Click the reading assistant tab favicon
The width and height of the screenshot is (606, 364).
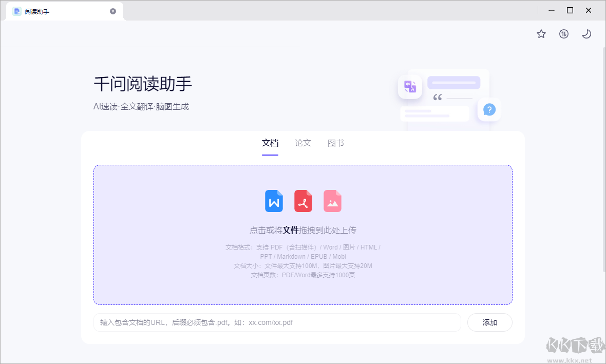pyautogui.click(x=17, y=11)
